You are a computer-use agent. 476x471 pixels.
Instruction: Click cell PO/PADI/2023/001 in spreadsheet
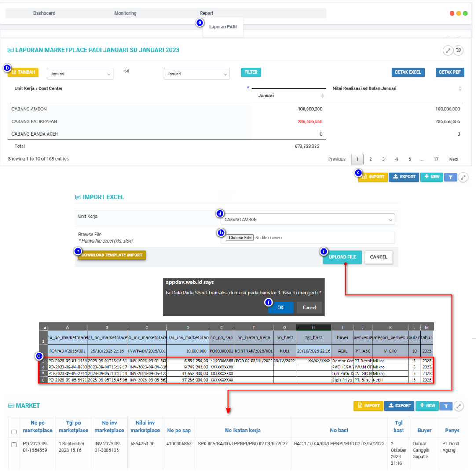pos(67,351)
